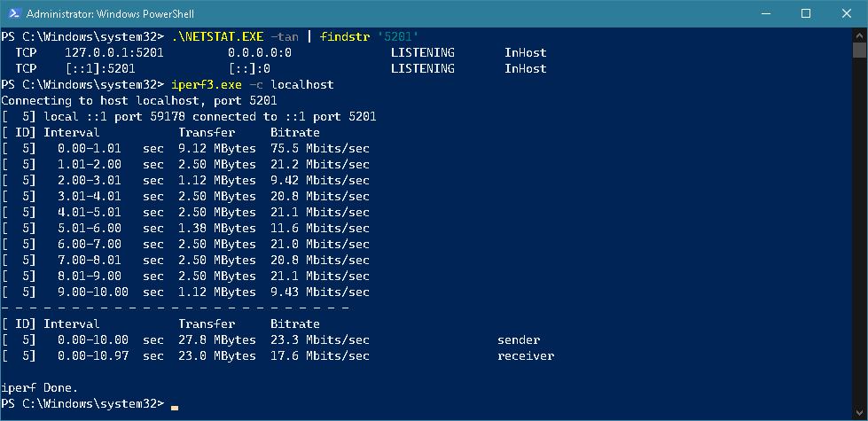
Task: Click the blinking cursor at the last prompt
Action: 175,406
